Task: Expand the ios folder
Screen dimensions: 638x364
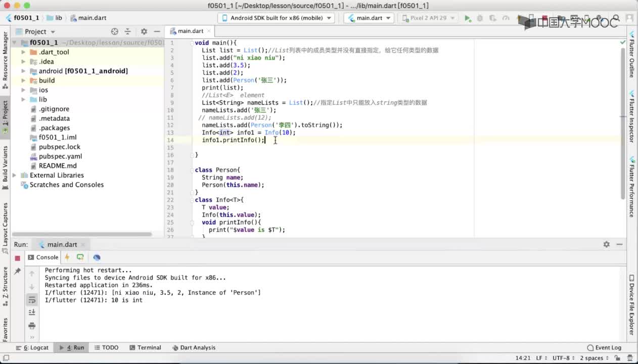Action: point(23,90)
